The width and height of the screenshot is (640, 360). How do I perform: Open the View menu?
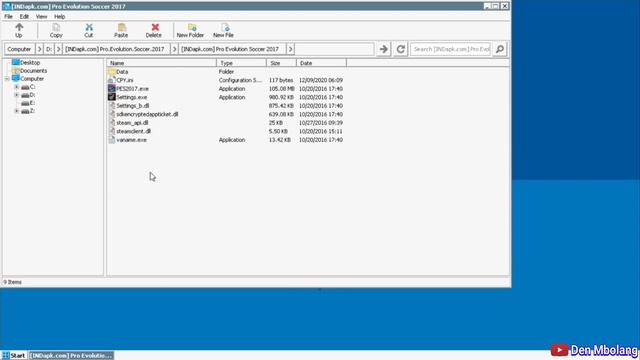(x=42, y=17)
